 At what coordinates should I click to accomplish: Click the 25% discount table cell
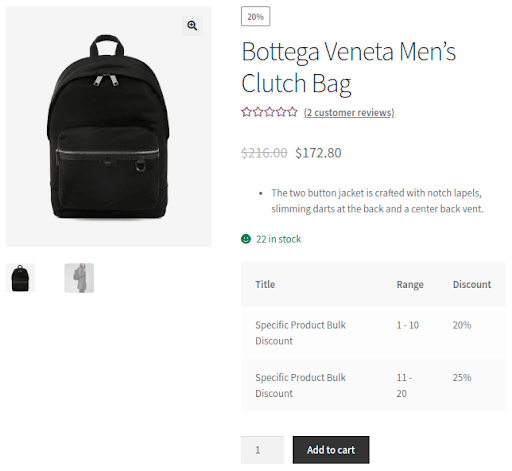[462, 377]
